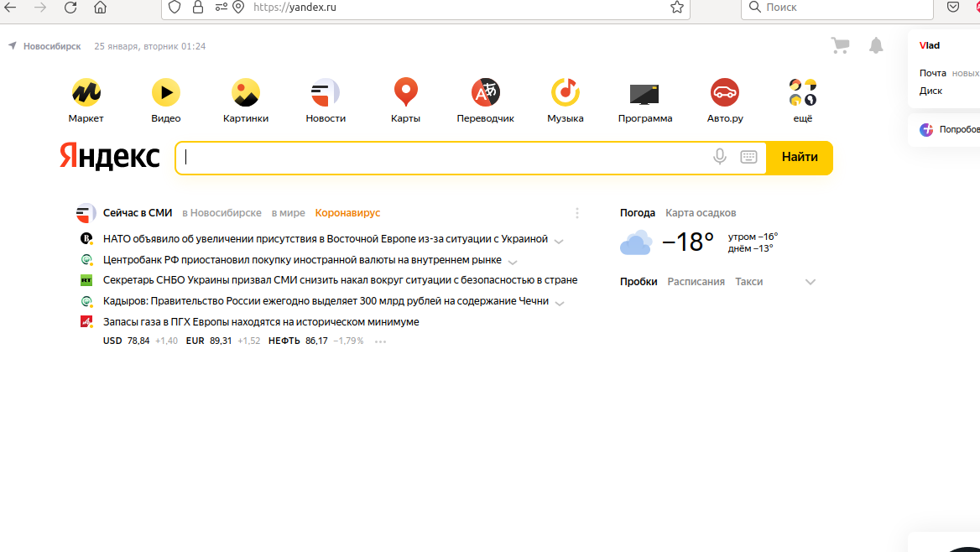Bookmark this page with star icon
This screenshot has width=980, height=552.
click(x=677, y=8)
